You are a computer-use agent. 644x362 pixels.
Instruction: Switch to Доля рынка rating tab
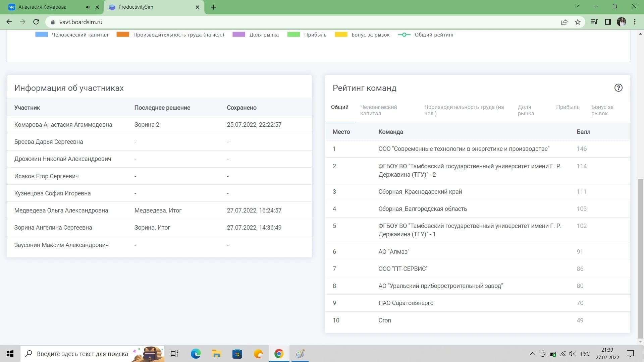coord(526,110)
